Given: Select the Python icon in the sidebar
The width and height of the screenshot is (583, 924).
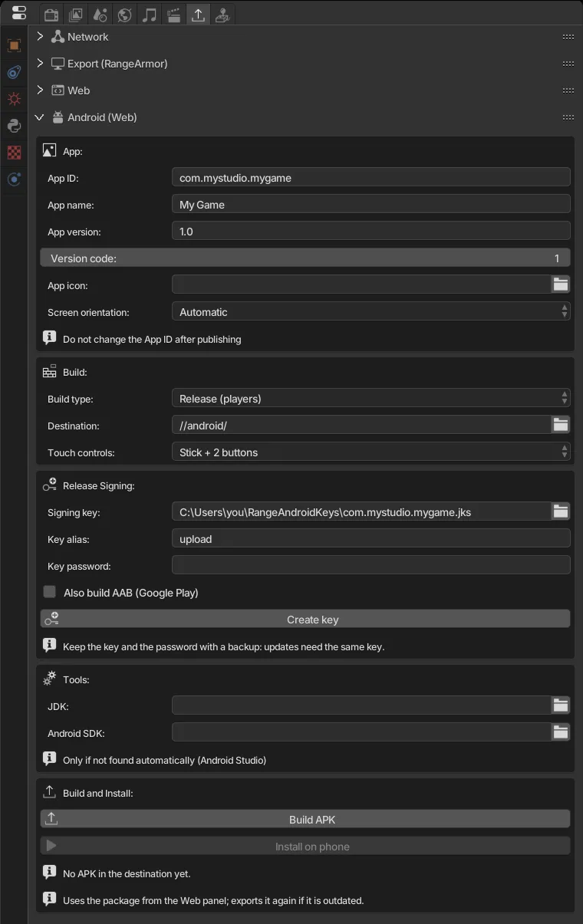Looking at the screenshot, I should (x=14, y=126).
